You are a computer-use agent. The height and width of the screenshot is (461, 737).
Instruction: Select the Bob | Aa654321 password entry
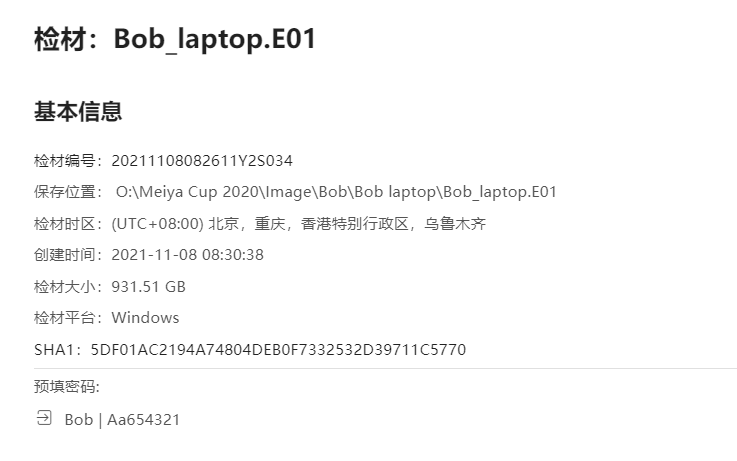[122, 419]
